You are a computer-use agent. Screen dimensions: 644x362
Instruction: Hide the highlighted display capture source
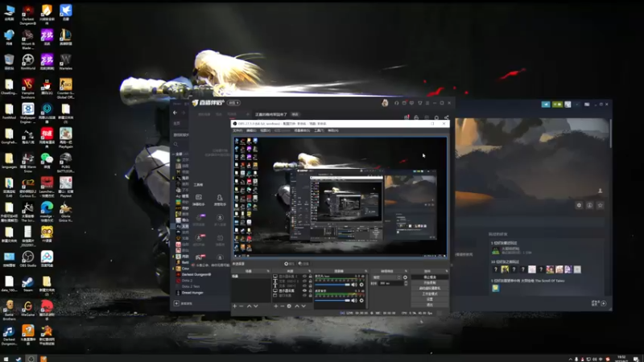coord(304,290)
